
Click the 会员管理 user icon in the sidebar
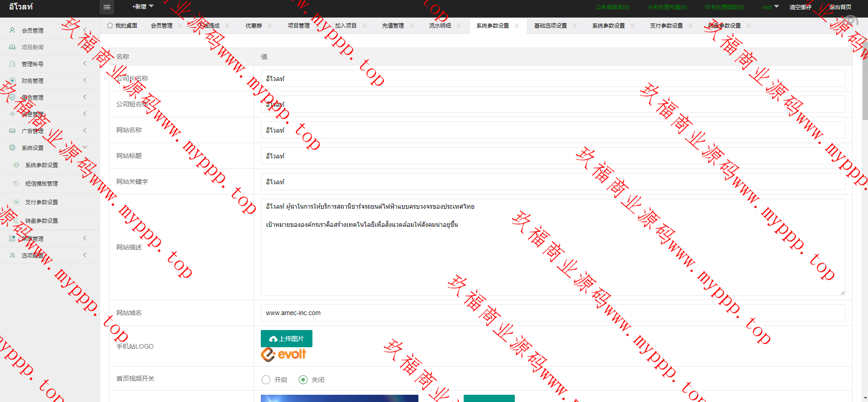[12, 30]
